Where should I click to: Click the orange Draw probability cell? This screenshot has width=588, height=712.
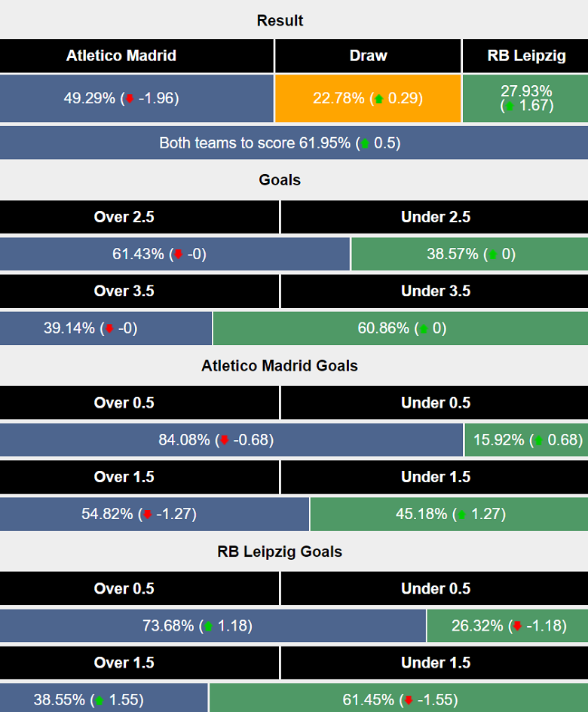click(x=368, y=99)
